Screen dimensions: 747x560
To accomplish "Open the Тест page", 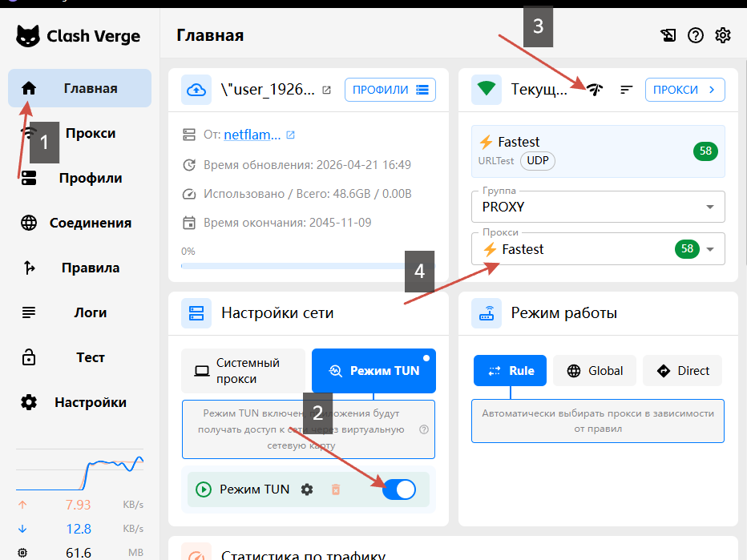I will [79, 357].
